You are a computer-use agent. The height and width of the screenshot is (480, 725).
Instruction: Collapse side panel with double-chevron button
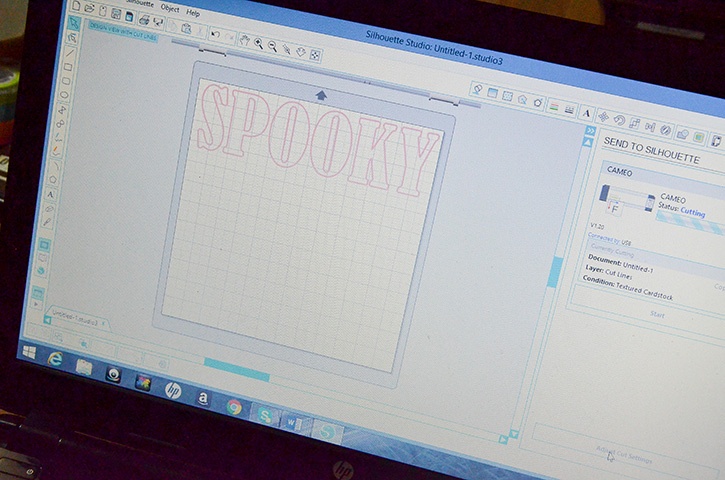[x=590, y=130]
